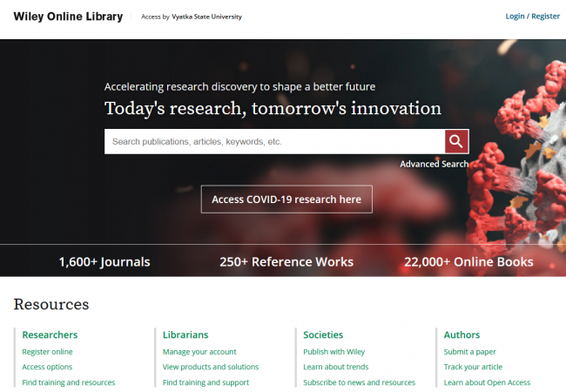Open View products and solutions link

point(211,367)
